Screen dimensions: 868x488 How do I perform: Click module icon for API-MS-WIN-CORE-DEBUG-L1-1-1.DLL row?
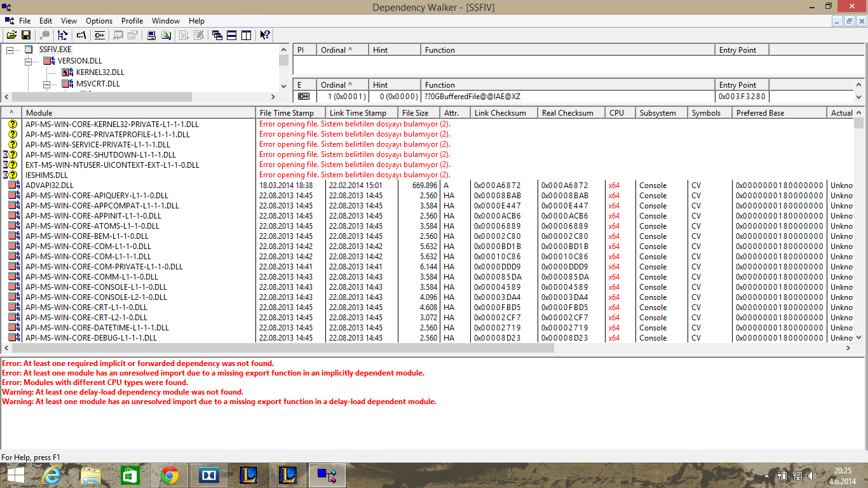point(14,338)
